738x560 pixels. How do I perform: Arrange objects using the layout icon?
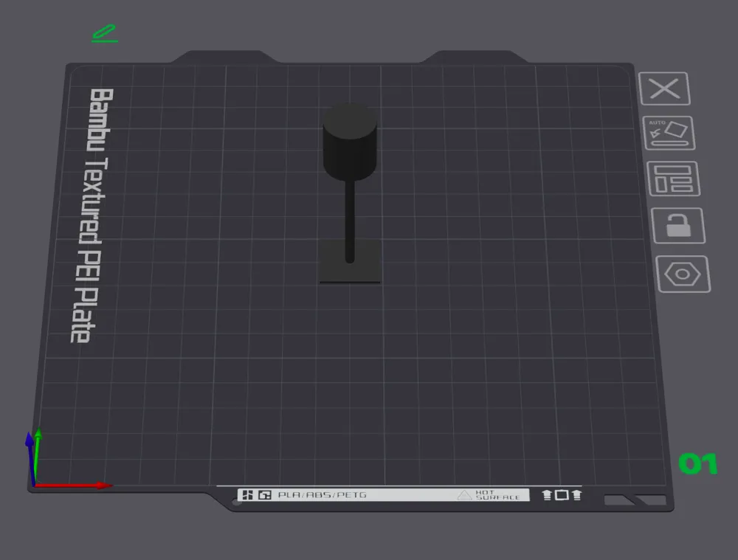(x=674, y=179)
